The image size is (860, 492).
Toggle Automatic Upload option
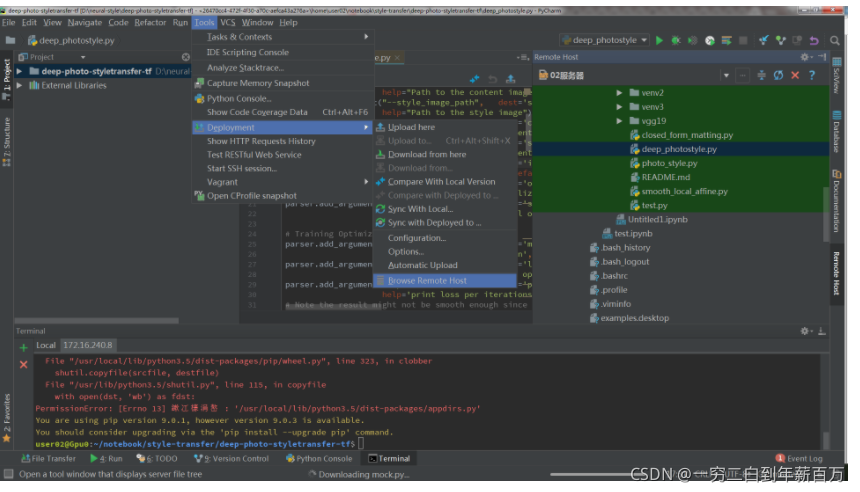coord(445,265)
